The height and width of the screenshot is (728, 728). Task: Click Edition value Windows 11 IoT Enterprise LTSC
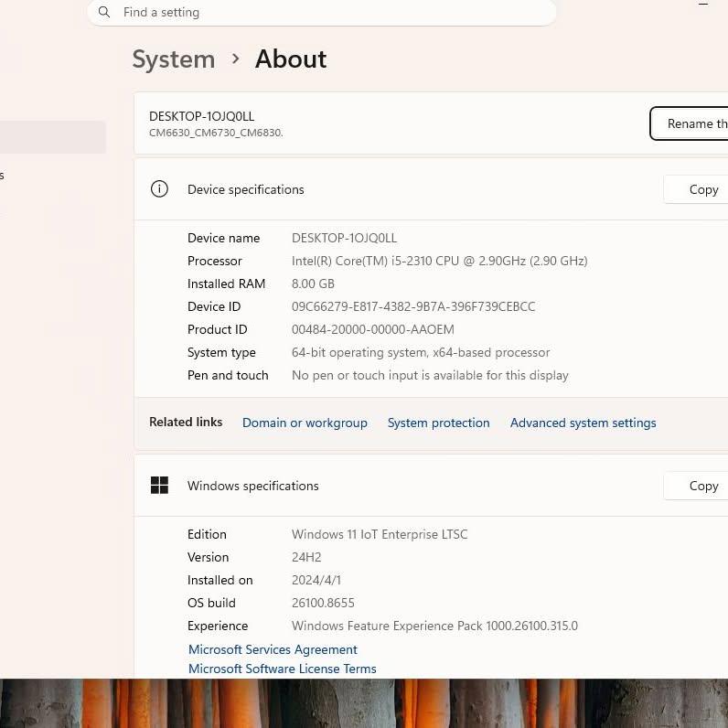[x=380, y=534]
